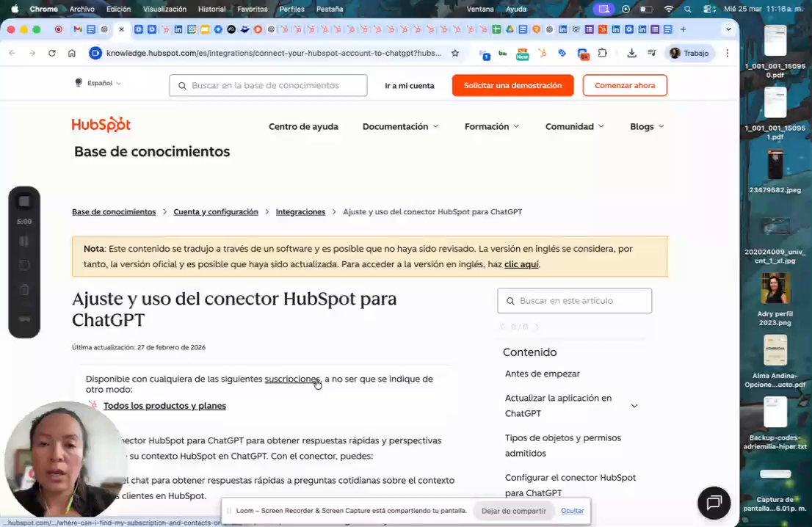Open macOS Spotlight search
812x527 pixels.
coord(688,9)
